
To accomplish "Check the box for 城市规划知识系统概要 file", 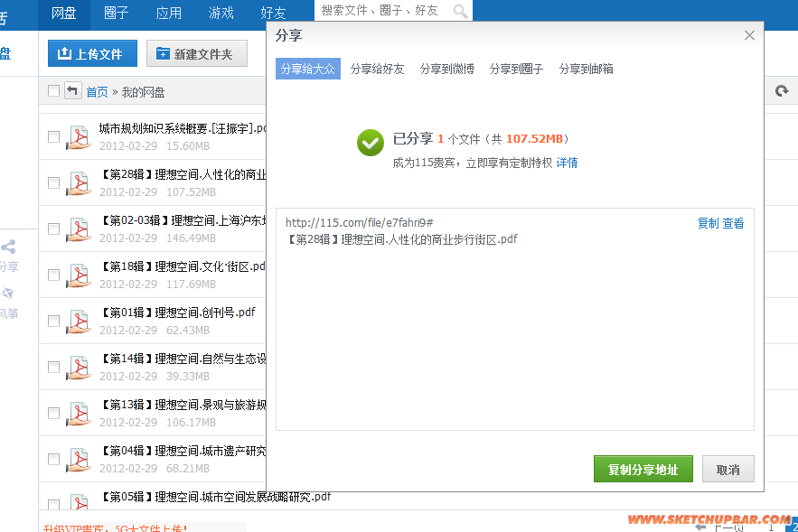I will (53, 136).
